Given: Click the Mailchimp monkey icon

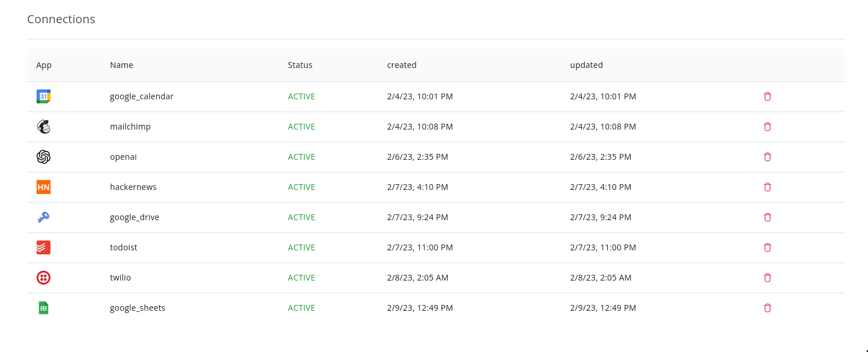Looking at the screenshot, I should (x=44, y=127).
